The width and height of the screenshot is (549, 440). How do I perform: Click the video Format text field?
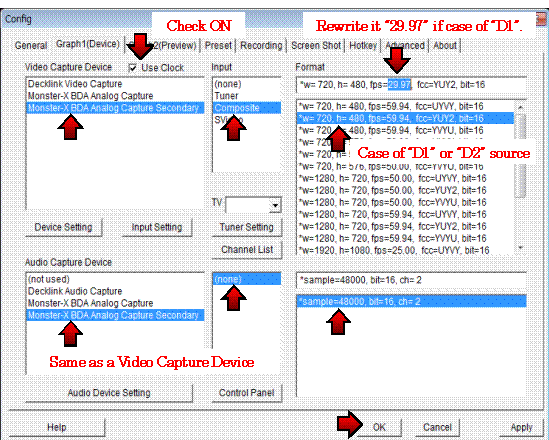point(411,85)
